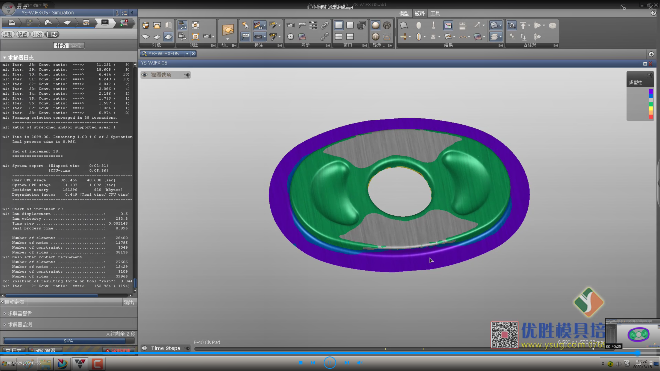Flip the two-state switch above the log section

coord(69,45)
